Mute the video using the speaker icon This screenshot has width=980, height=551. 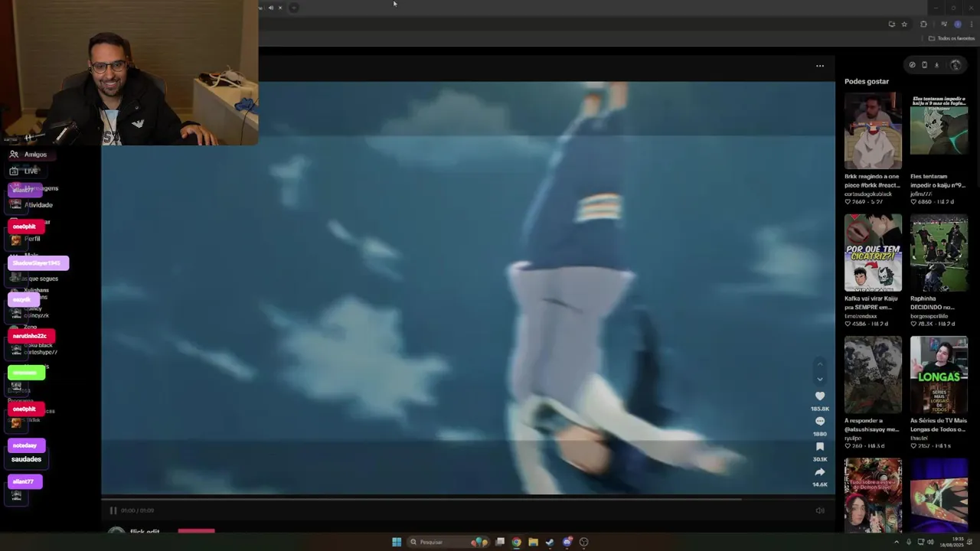point(820,510)
